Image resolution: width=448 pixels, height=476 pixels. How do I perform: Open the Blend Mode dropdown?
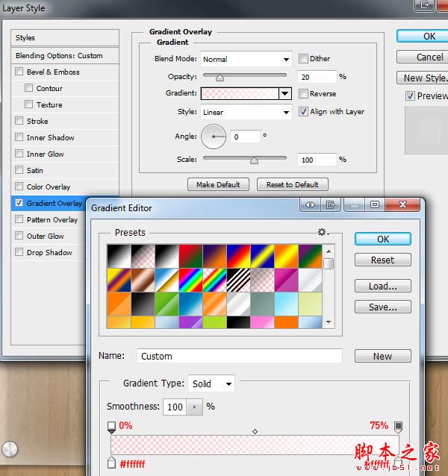[x=246, y=59]
